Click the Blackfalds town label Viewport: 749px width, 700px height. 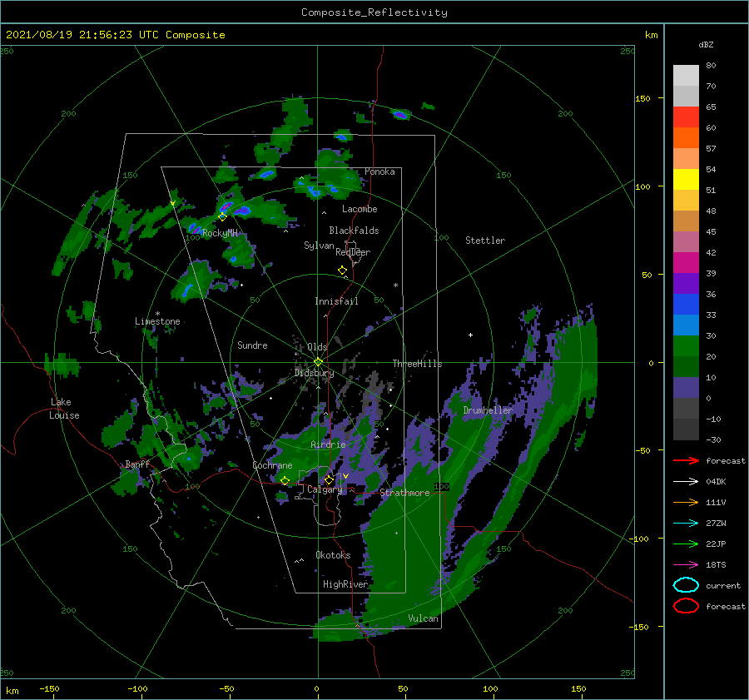coord(354,231)
